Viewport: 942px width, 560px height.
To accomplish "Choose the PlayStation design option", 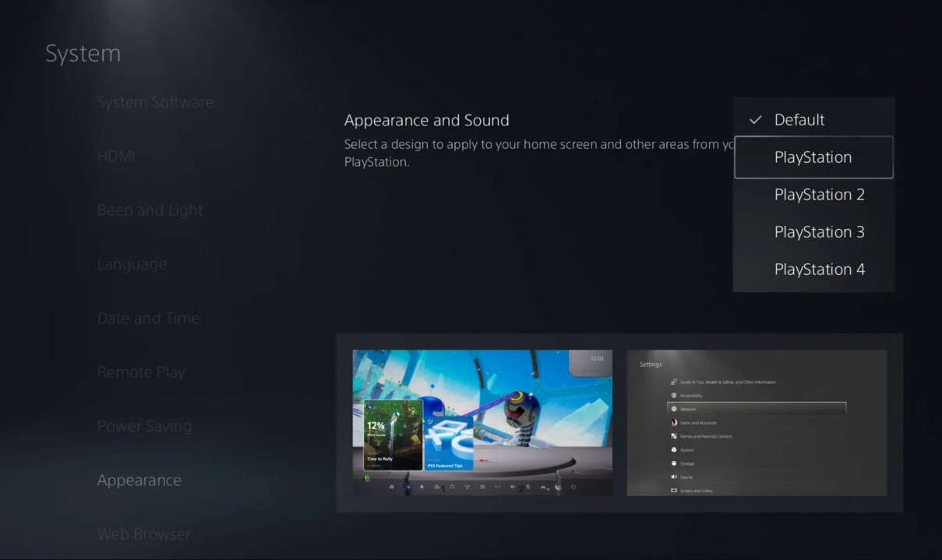I will pyautogui.click(x=813, y=157).
